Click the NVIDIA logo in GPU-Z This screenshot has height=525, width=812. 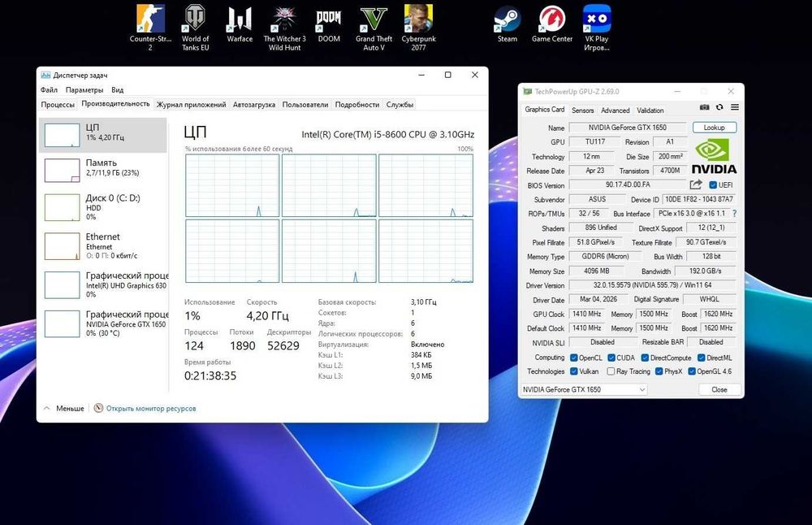(x=714, y=156)
